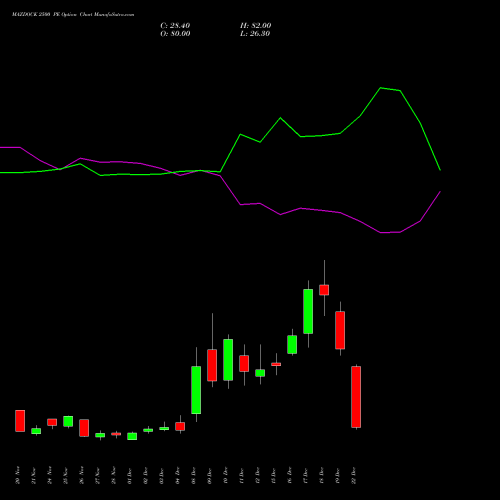Click the close value C: 28.40
The height and width of the screenshot is (500, 500).
[x=175, y=26]
